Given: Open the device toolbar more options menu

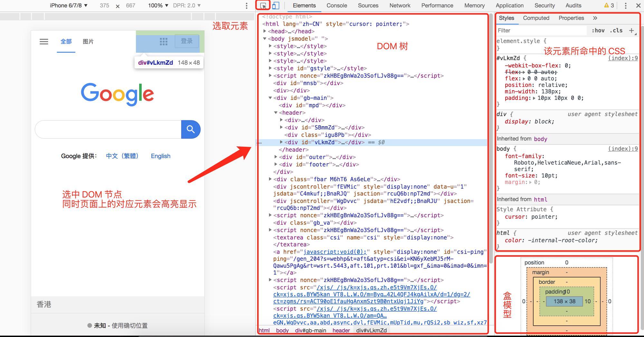Looking at the screenshot, I should point(246,5).
